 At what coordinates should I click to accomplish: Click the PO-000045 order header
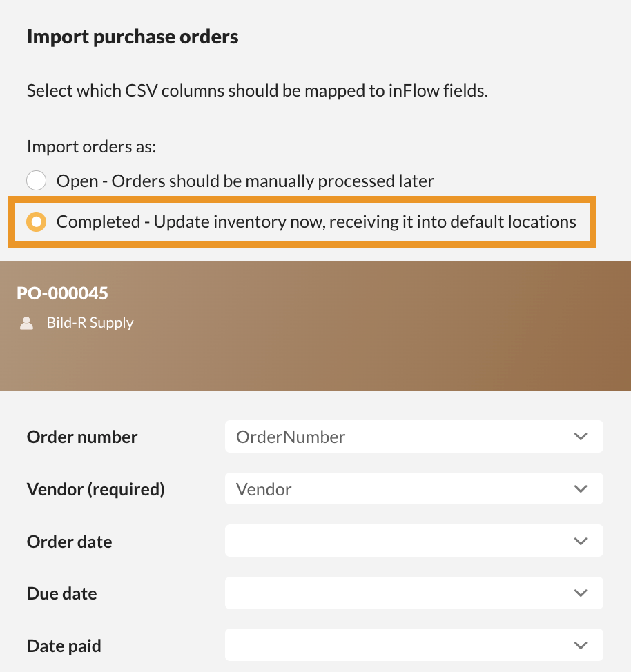pos(62,293)
